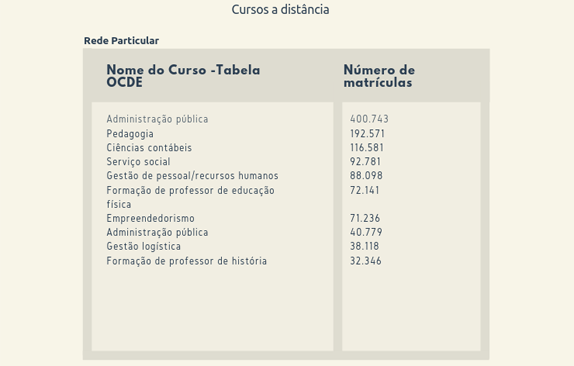
Task: Select the first 'Administração pública' row
Action: point(157,119)
